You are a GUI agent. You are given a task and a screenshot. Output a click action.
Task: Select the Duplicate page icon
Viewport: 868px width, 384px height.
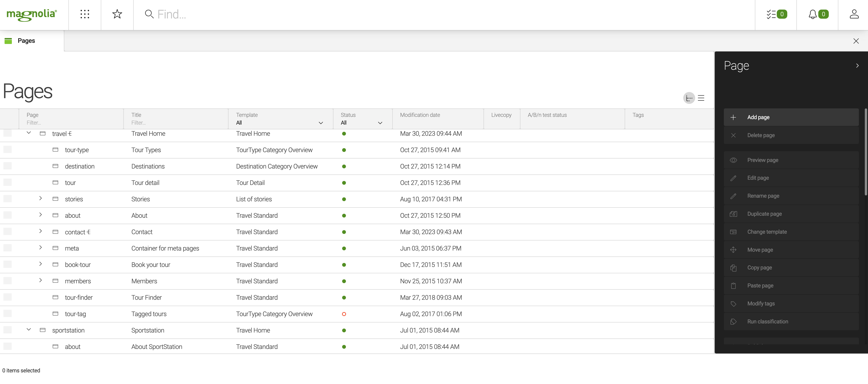click(733, 214)
